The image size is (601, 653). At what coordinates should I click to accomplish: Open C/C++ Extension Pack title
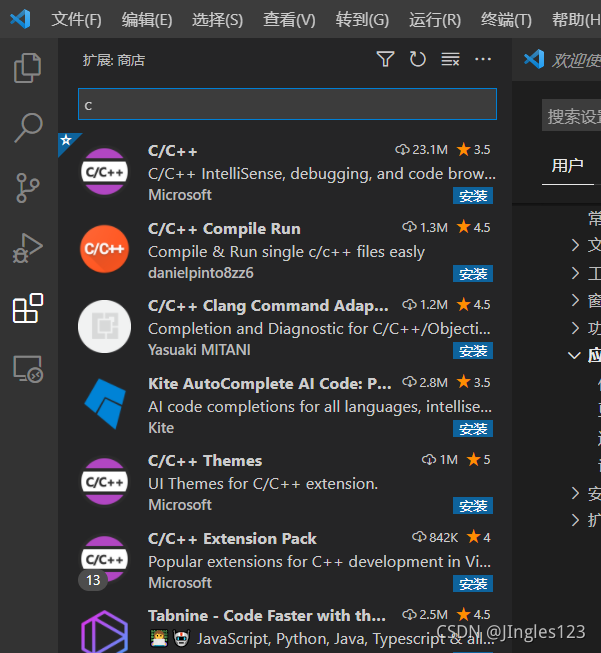pyautogui.click(x=232, y=538)
